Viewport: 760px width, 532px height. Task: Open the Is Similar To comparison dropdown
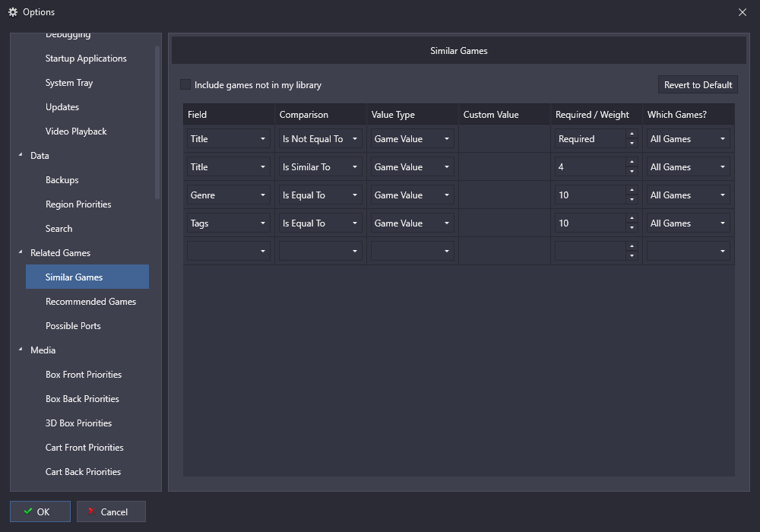pos(321,166)
